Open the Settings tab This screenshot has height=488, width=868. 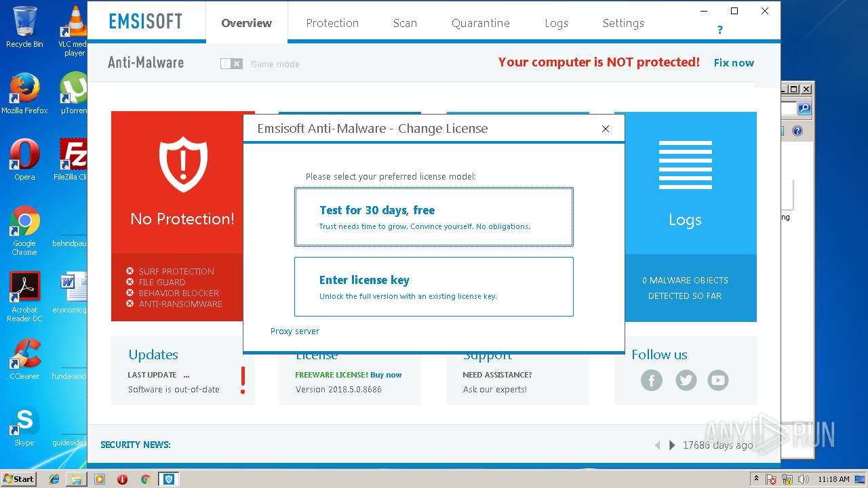click(623, 23)
